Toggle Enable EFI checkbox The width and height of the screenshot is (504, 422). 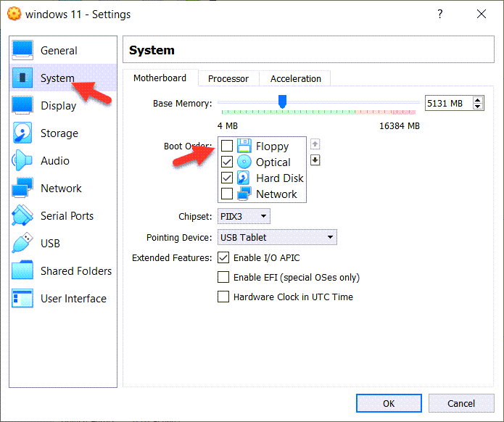pyautogui.click(x=224, y=277)
